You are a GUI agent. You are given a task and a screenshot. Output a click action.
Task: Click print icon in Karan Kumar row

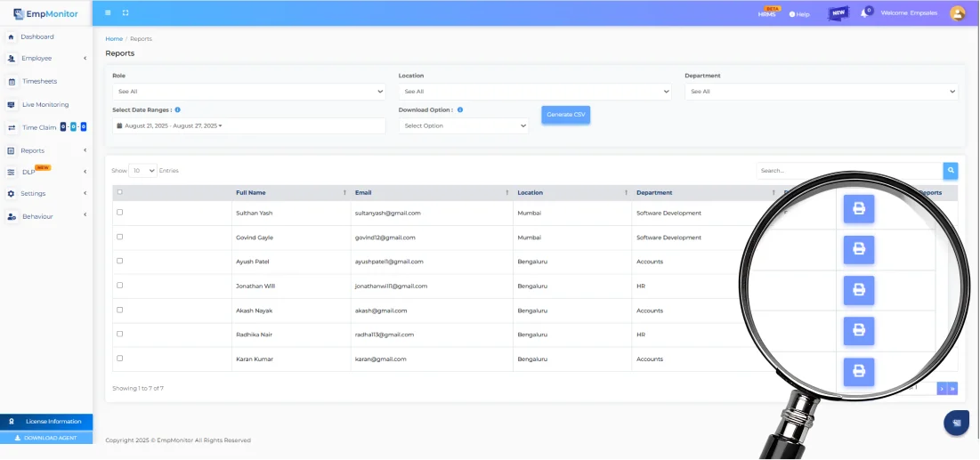pos(859,371)
